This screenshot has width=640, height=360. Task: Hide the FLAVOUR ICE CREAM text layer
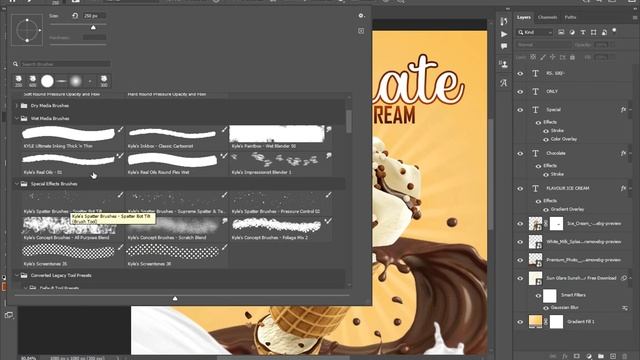[520, 189]
